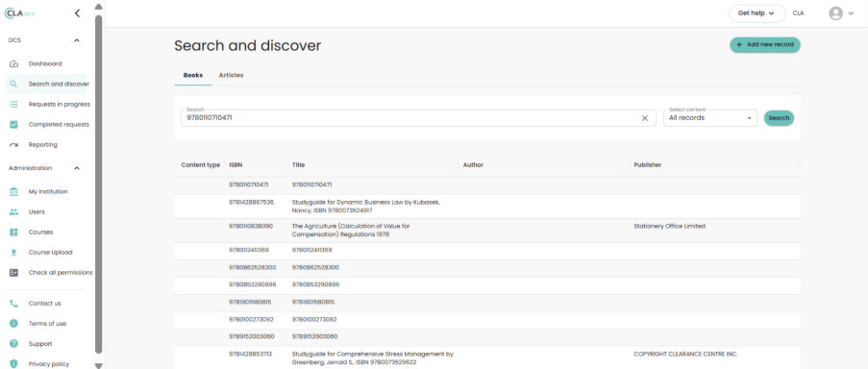Open the Select content dropdown
The width and height of the screenshot is (868, 369).
710,118
